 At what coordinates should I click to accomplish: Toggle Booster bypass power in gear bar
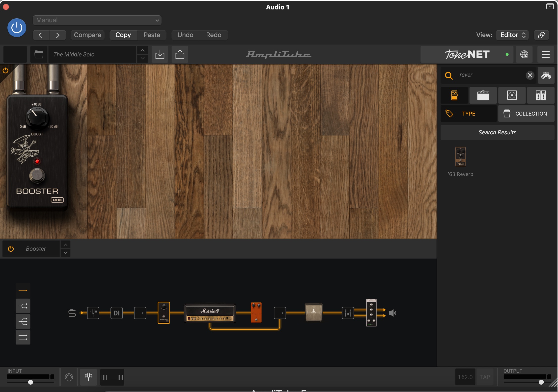point(11,249)
